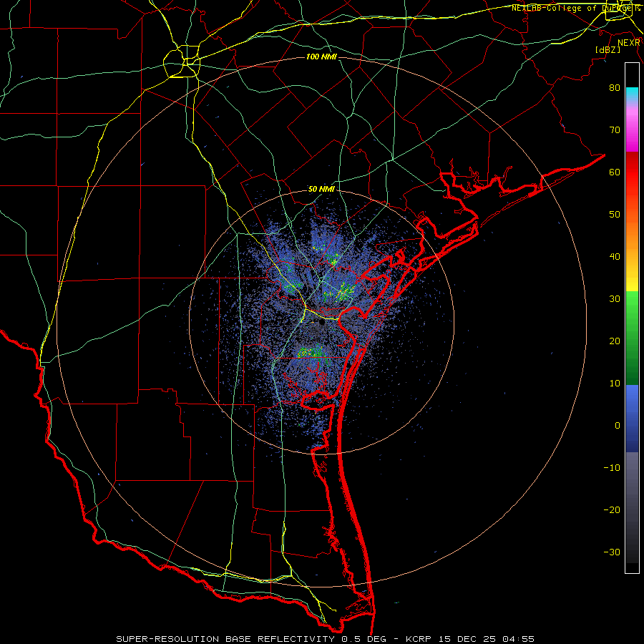Click the [dBZ] units label
644x644 pixels.
click(608, 50)
